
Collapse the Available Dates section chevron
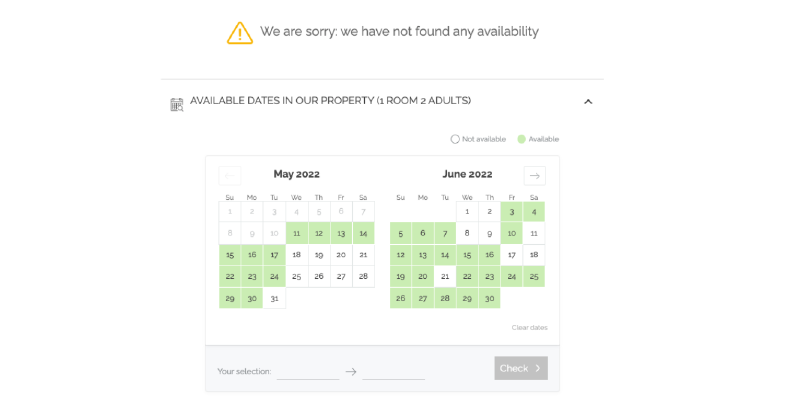[588, 101]
